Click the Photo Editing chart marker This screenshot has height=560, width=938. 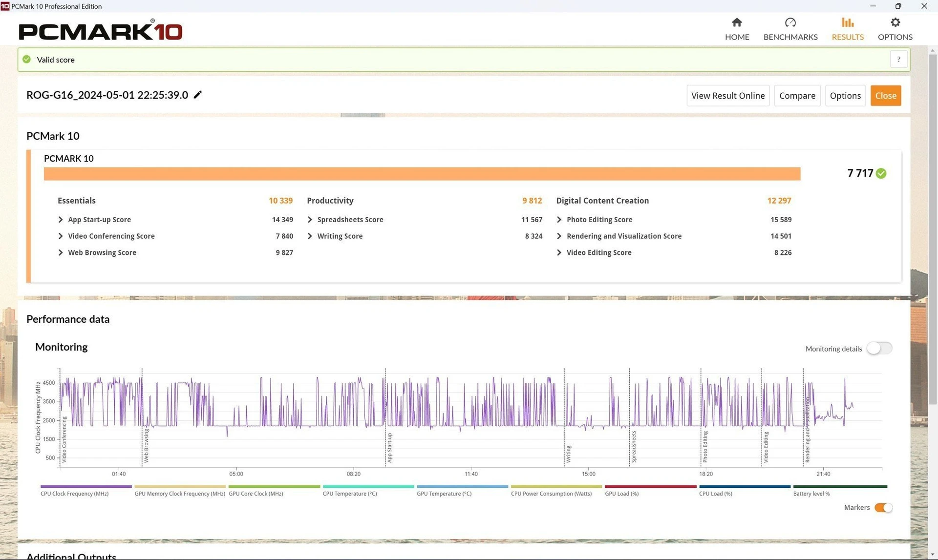[x=705, y=447]
